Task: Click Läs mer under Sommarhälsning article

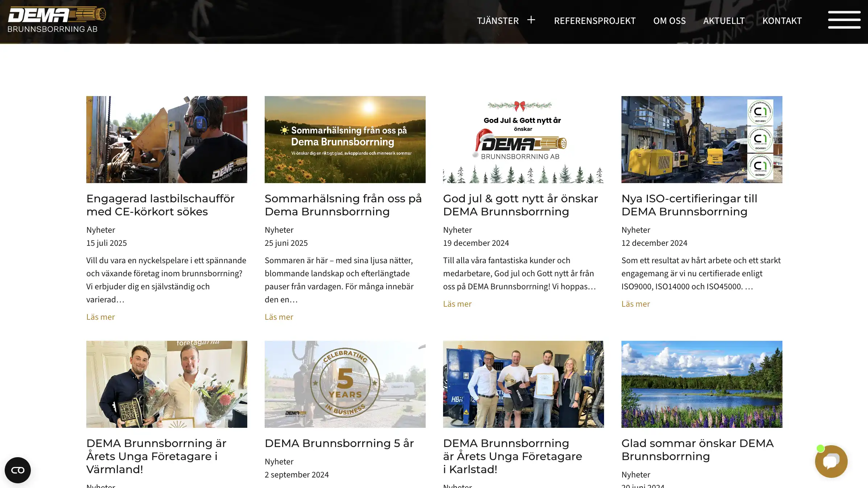Action: point(279,317)
